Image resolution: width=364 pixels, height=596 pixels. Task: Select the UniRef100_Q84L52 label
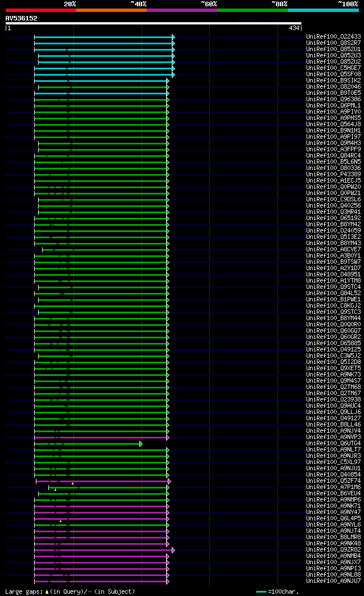pos(333,293)
